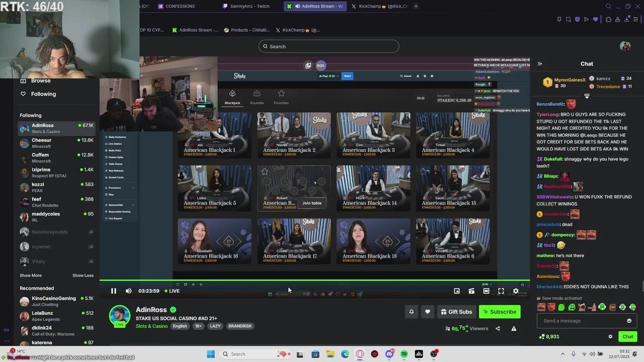Click the English language tag
This screenshot has height=362, width=644.
(x=180, y=326)
